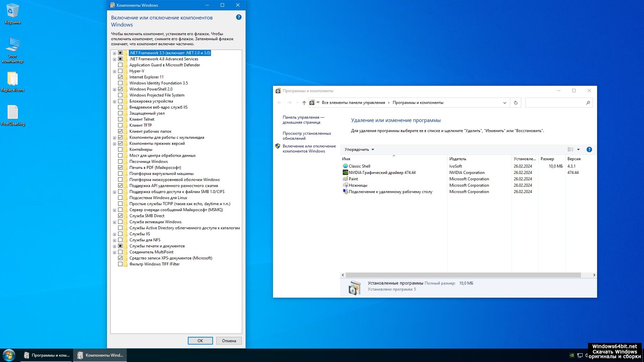Uncheck the Internet Explorer 11 checkbox
This screenshot has height=362, width=644.
tap(120, 77)
